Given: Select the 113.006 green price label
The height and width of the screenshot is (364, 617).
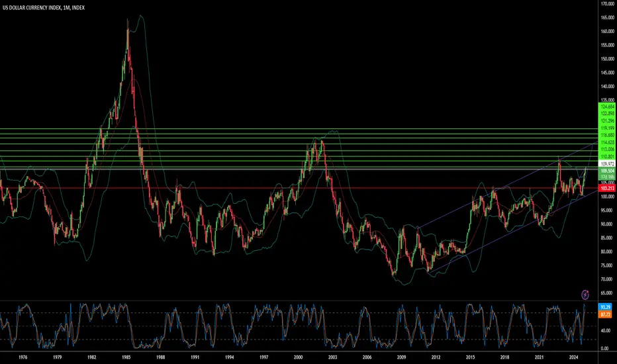Looking at the screenshot, I should [608, 150].
